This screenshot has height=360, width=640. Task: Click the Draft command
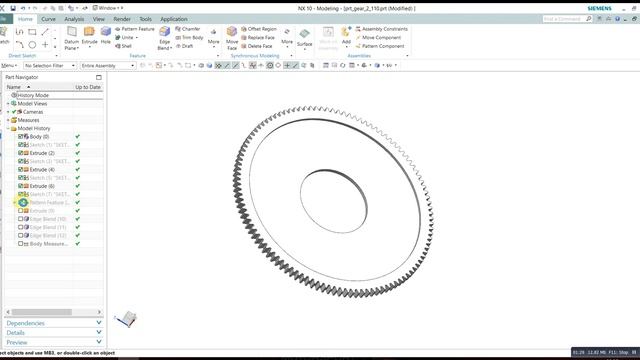point(184,46)
